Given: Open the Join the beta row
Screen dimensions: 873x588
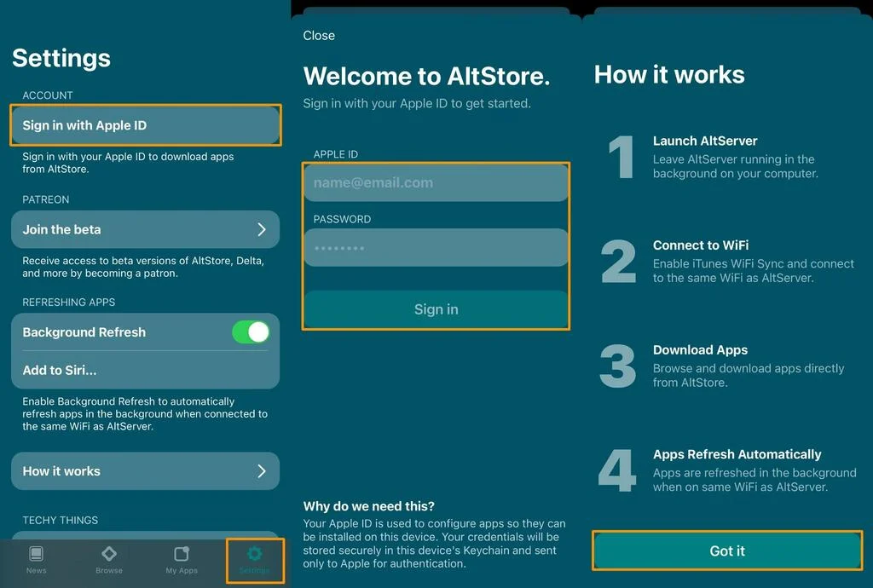Looking at the screenshot, I should [145, 229].
